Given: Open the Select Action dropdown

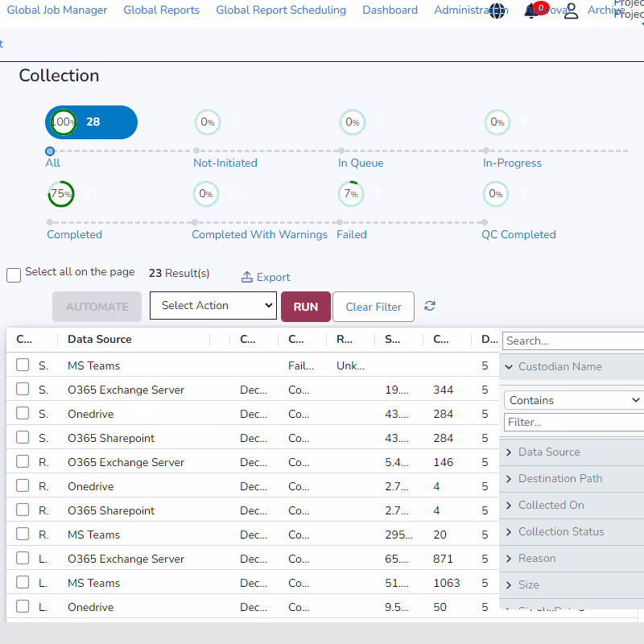Looking at the screenshot, I should click(213, 306).
